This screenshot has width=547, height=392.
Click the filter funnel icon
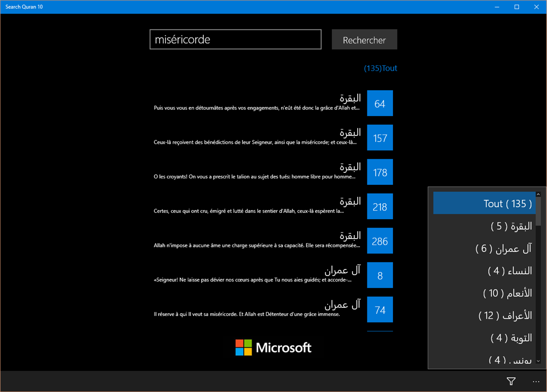tap(511, 381)
